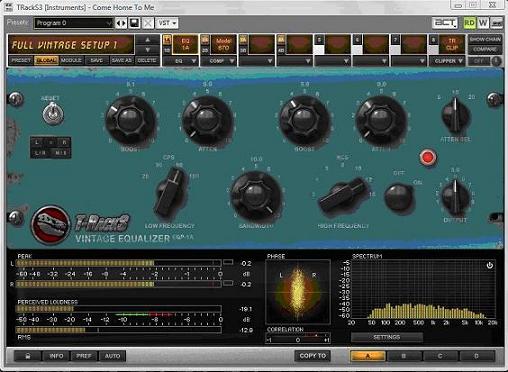
Task: Select the R channel button
Action: coord(64,142)
